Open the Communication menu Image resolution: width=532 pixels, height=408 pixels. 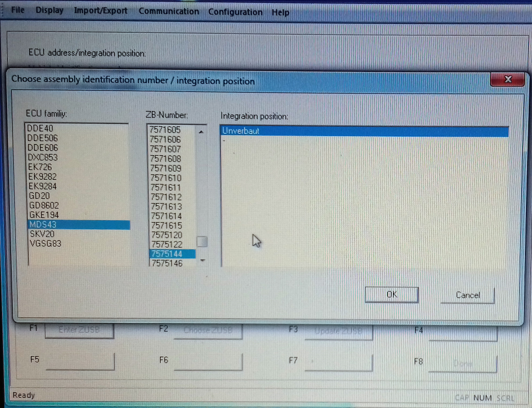click(169, 11)
